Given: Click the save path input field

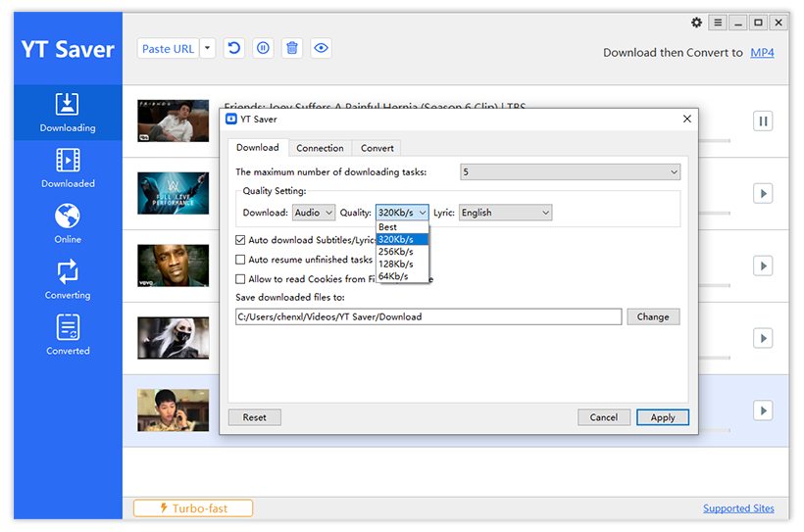Looking at the screenshot, I should (x=428, y=316).
